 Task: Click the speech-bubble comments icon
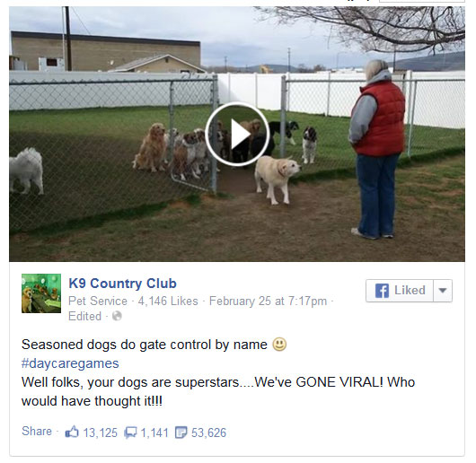tap(130, 432)
